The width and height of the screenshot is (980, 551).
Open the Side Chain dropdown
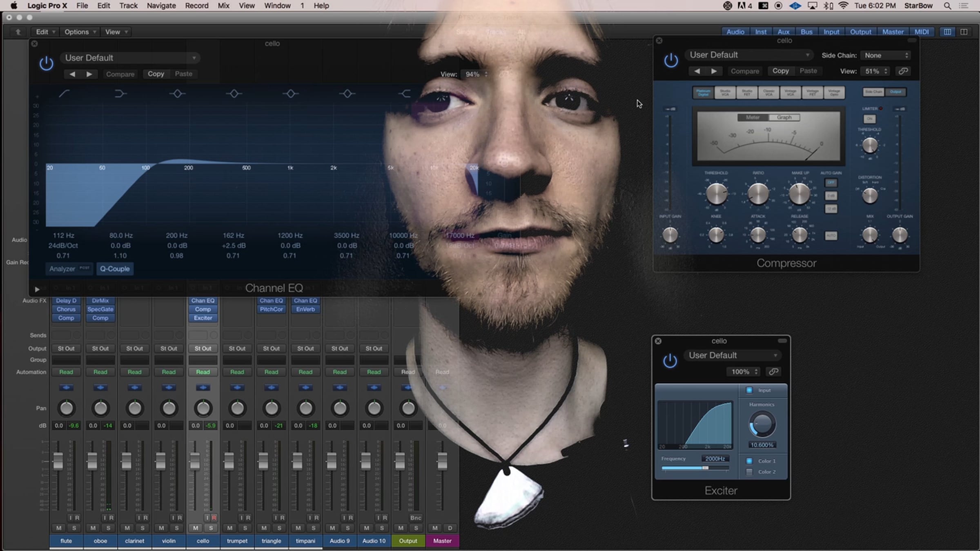pyautogui.click(x=886, y=55)
